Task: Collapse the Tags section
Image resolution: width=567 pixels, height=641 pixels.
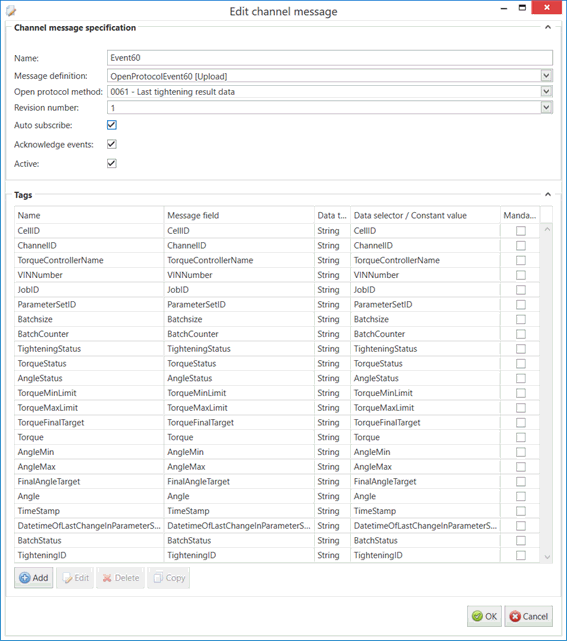Action: (x=548, y=195)
